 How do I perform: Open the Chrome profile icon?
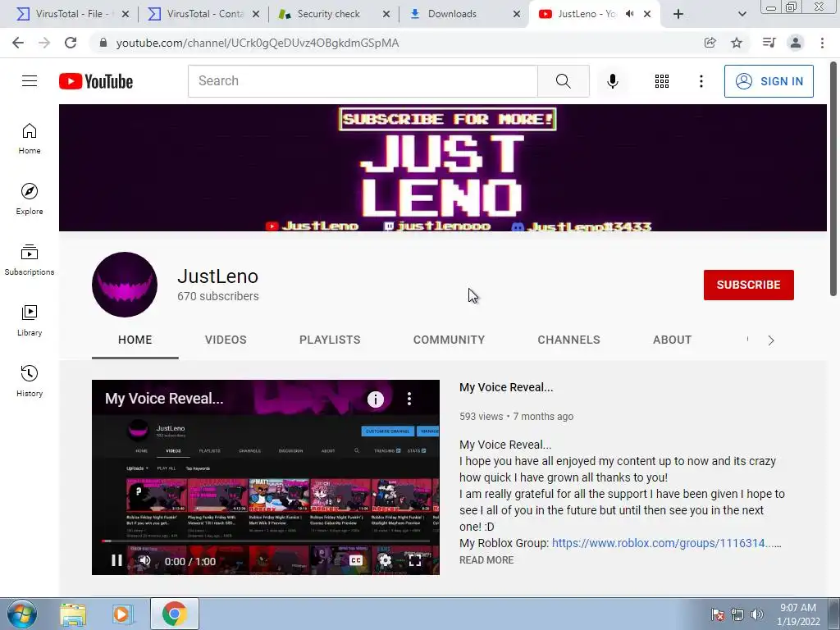(x=796, y=43)
